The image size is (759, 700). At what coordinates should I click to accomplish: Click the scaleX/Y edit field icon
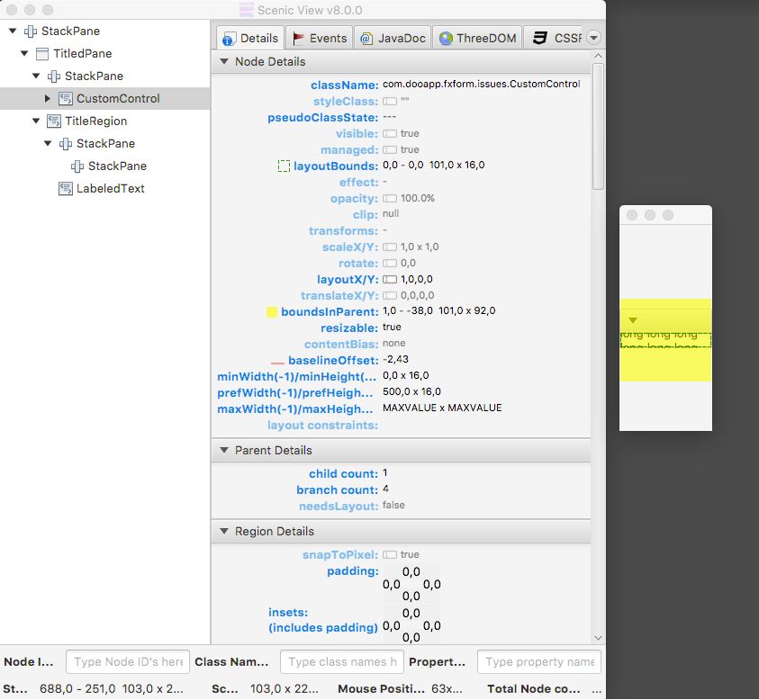click(390, 247)
